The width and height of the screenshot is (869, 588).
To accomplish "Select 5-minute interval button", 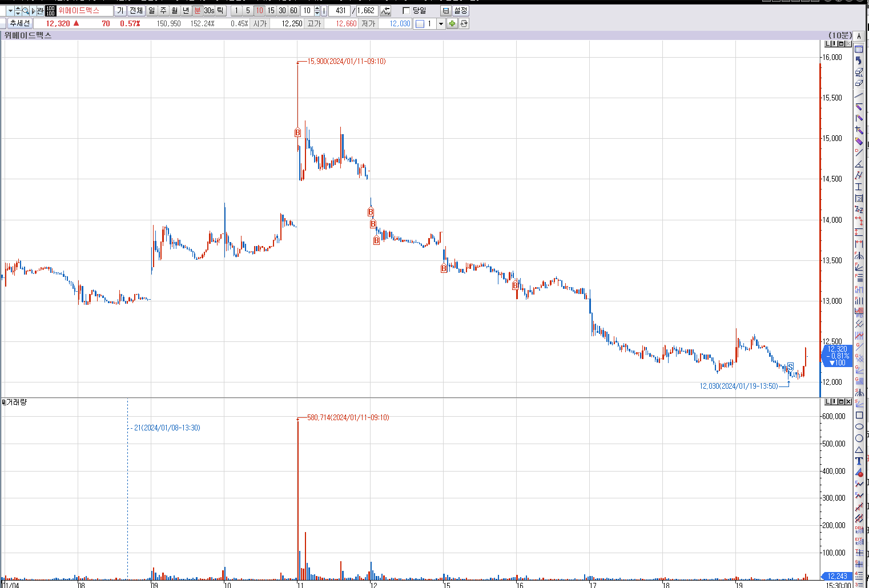I will 248,11.
